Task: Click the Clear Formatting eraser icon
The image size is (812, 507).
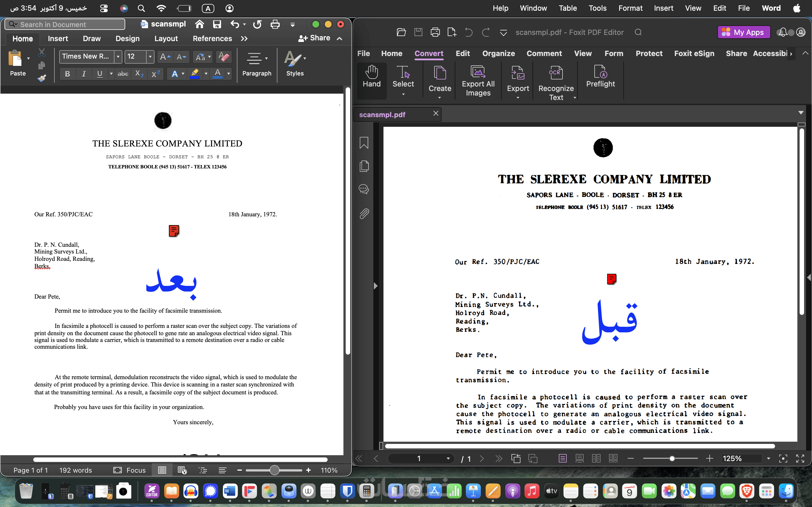Action: click(224, 57)
